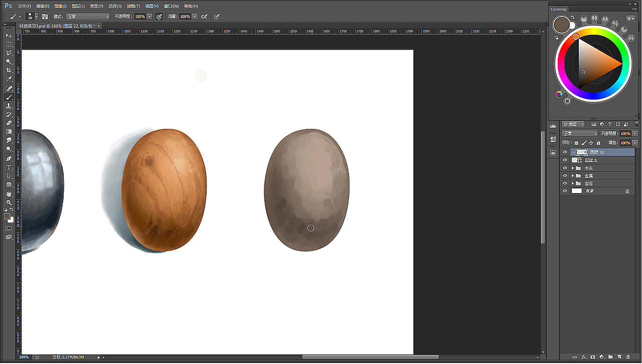Open the 图像(I) menu
Image resolution: width=642 pixels, height=364 pixels.
[60, 6]
